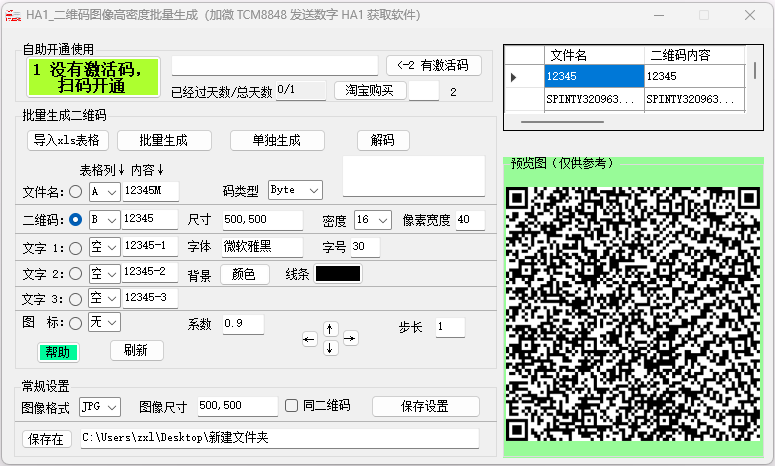Click the 图像尺寸 field 500,500
Screen dimensions: 775x466
click(238, 406)
